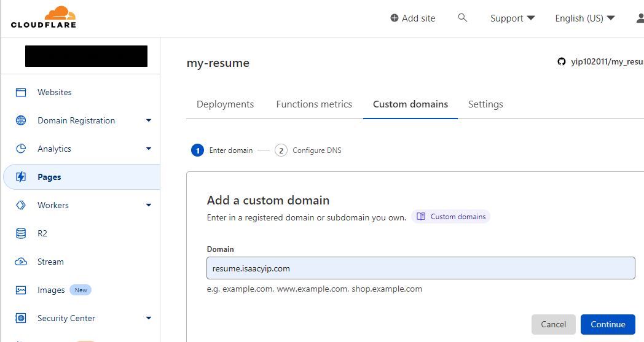Viewport: 644px width, 342px height.
Task: Switch to the Settings tab
Action: [x=485, y=104]
